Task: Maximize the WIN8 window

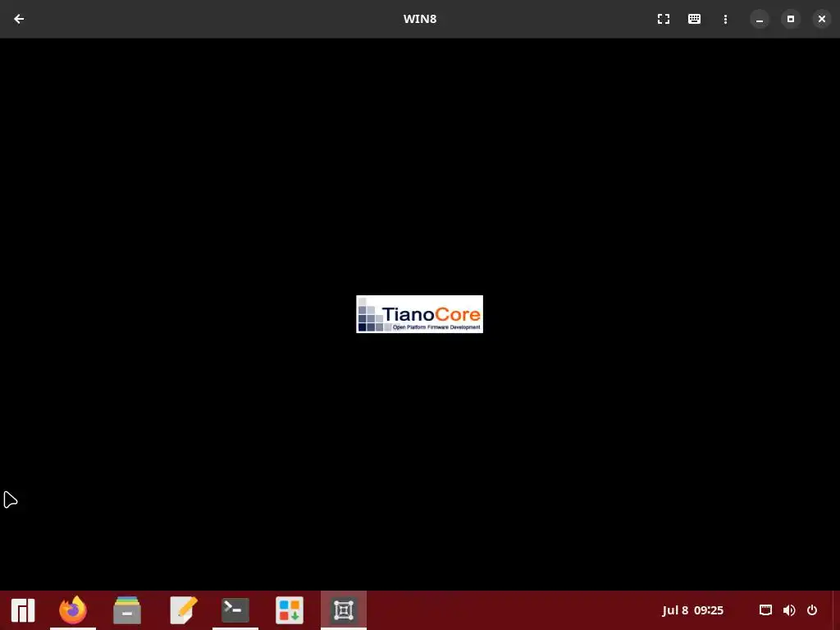Action: 791,19
